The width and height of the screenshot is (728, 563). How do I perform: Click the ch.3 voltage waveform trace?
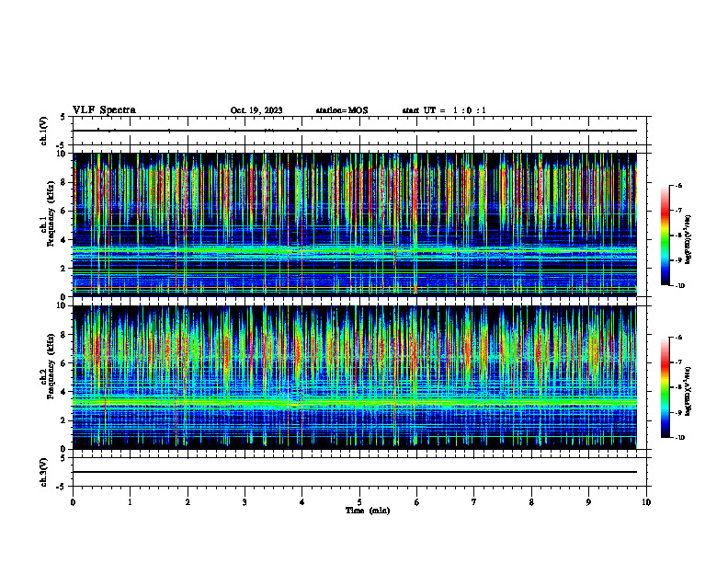coord(355,472)
